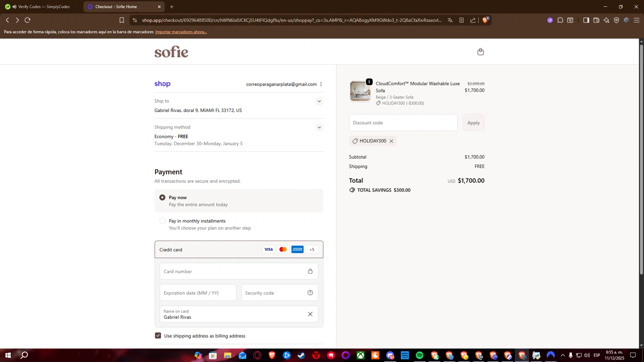This screenshot has height=362, width=644.
Task: Click the CloudComfort sofa product thumbnail
Action: pos(360,91)
